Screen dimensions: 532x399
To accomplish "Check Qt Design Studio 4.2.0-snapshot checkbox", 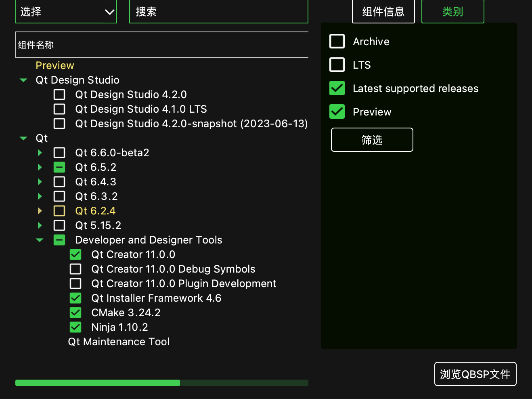I will 59,124.
